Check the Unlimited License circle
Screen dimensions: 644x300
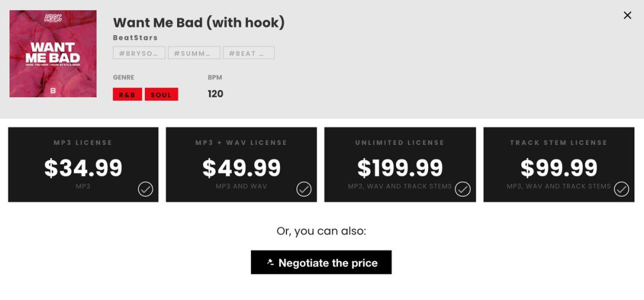click(463, 189)
